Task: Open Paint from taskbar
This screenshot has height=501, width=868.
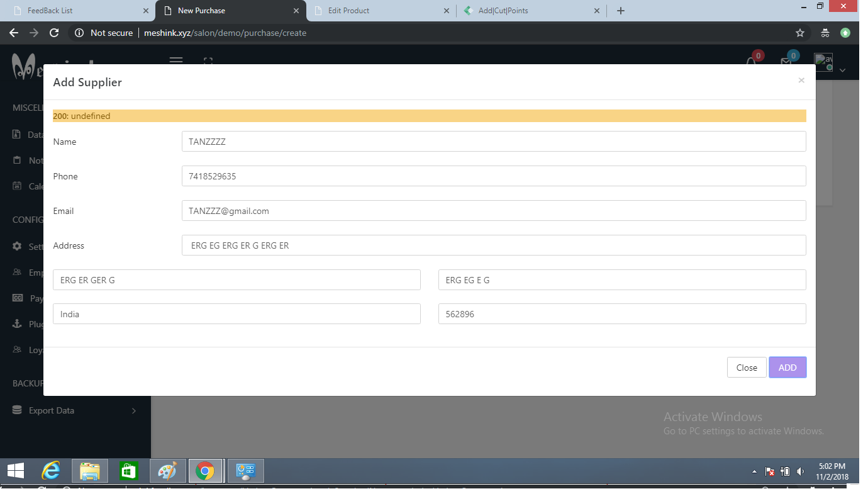Action: tap(167, 471)
